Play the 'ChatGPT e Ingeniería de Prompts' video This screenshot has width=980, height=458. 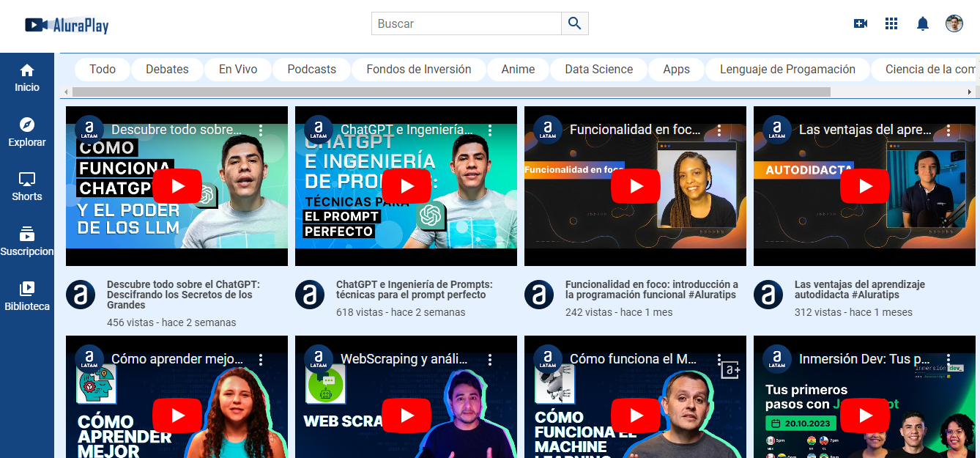407,186
